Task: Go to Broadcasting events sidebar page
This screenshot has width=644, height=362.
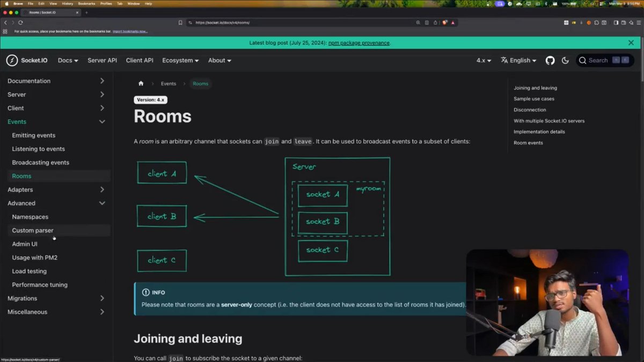Action: (x=40, y=162)
